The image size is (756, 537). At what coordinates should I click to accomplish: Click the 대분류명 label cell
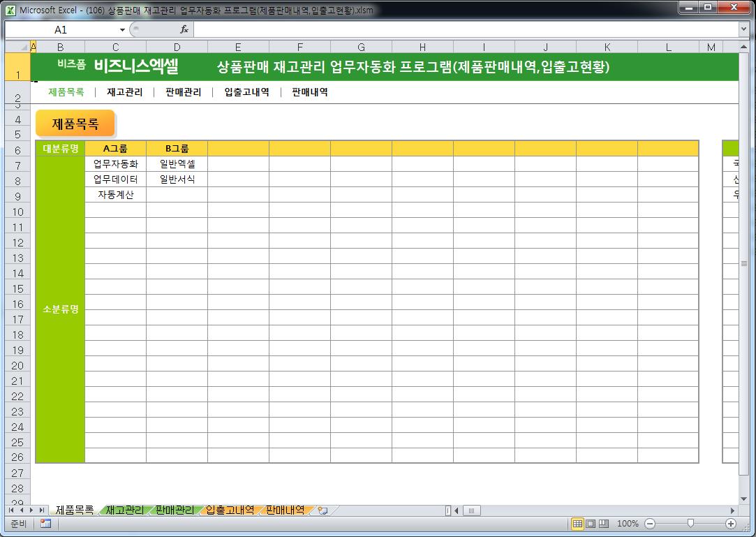pyautogui.click(x=61, y=149)
